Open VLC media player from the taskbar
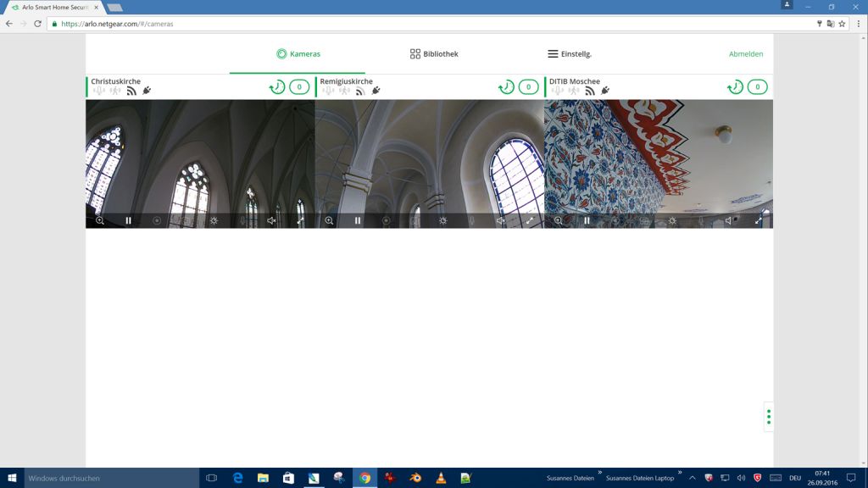 click(x=440, y=478)
